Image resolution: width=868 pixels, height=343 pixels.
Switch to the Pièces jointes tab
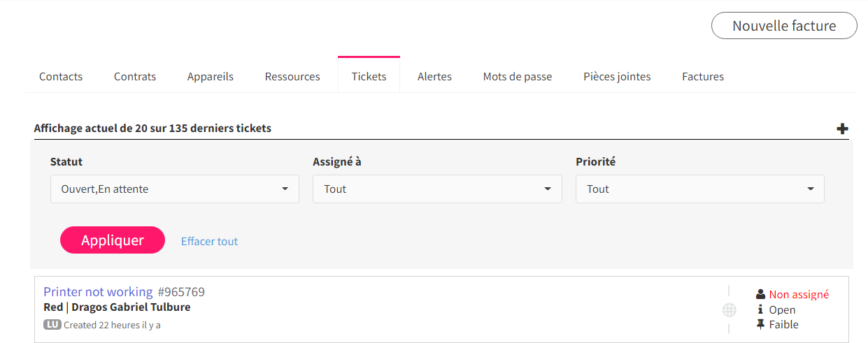[617, 76]
